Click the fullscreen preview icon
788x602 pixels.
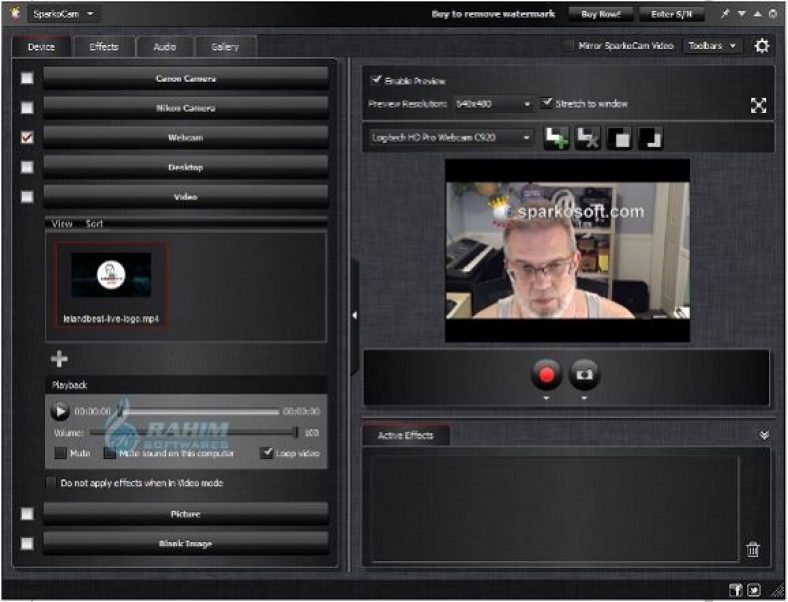tap(758, 106)
